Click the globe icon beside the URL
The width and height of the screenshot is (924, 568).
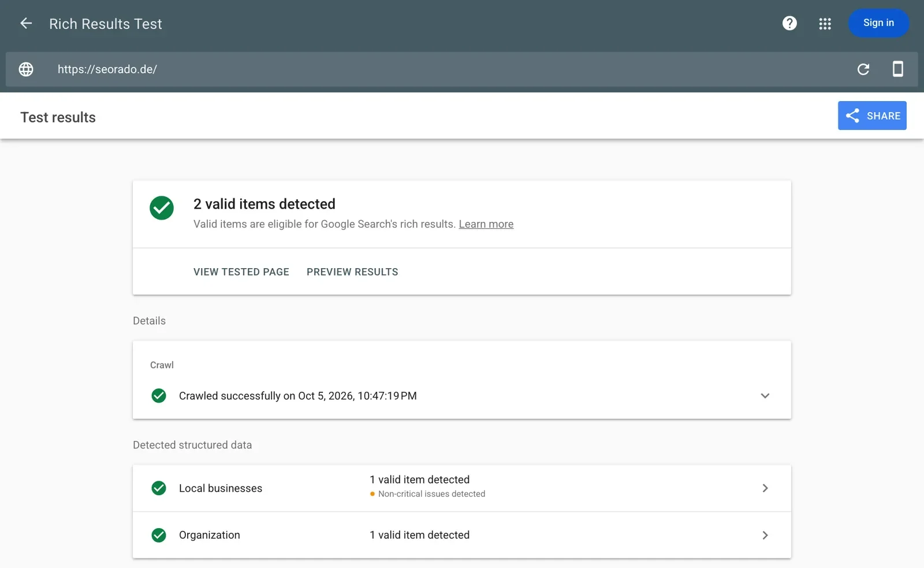26,69
